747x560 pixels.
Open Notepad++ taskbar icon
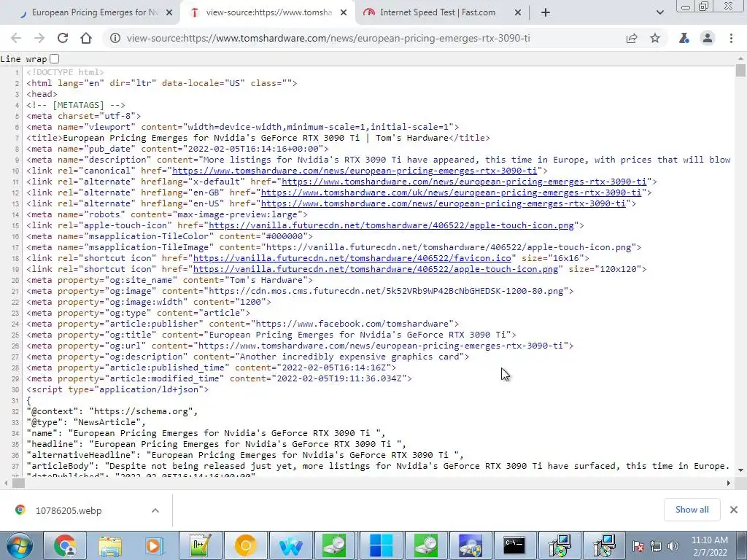click(200, 545)
